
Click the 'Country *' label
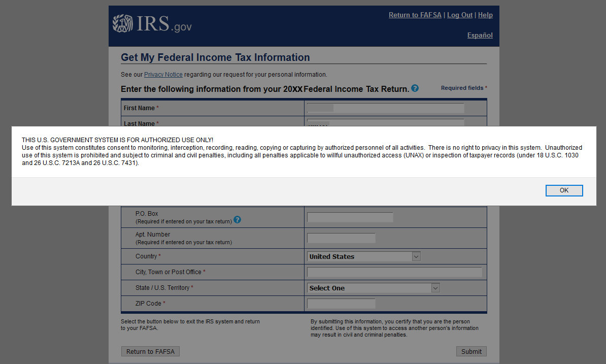(x=148, y=256)
